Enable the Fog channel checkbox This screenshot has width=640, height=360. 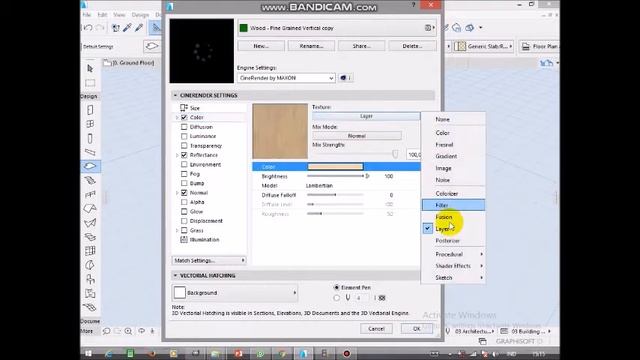(184, 174)
